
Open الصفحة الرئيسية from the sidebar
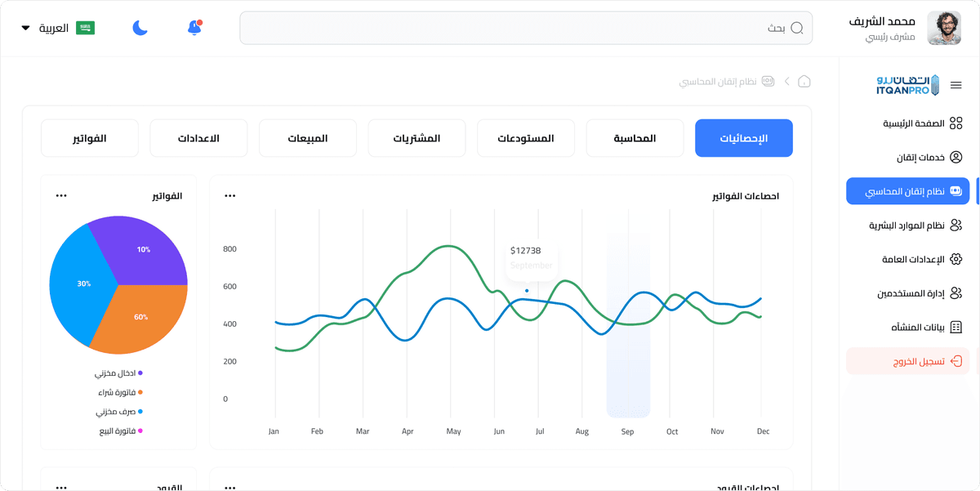point(913,123)
